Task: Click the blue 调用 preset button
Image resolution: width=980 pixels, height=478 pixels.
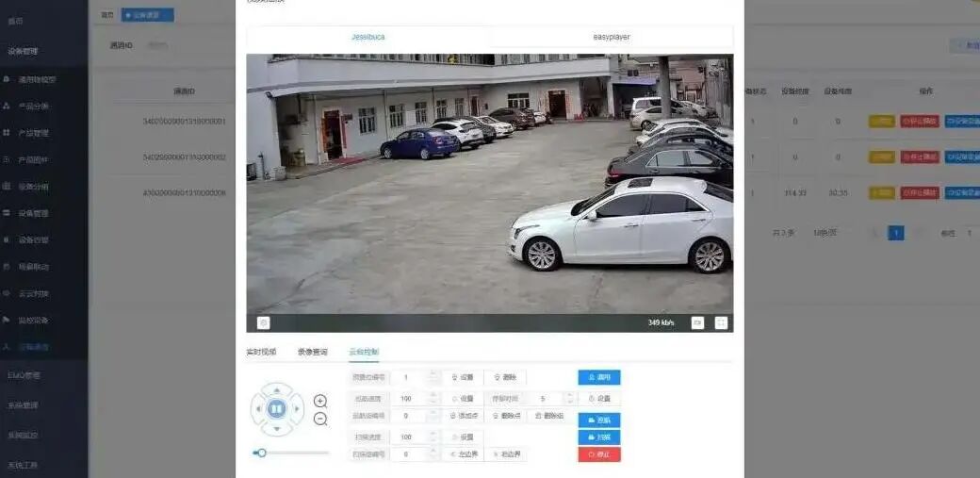Action: coord(599,377)
